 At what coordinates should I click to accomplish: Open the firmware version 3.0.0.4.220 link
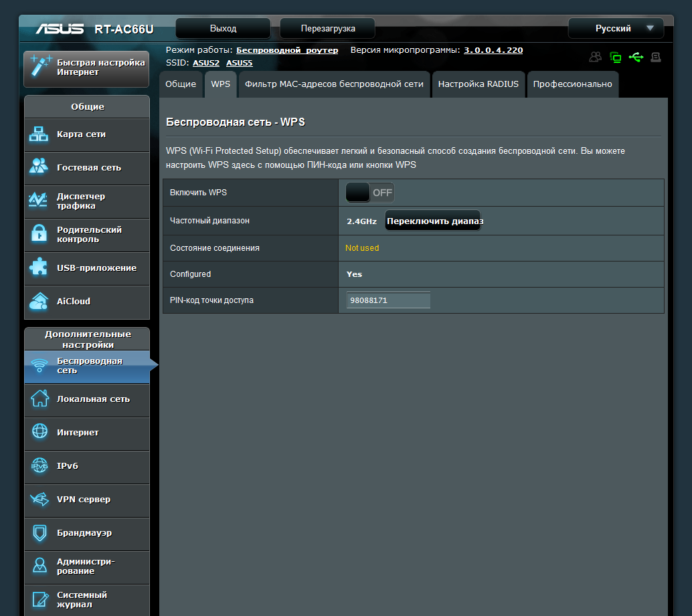click(493, 50)
